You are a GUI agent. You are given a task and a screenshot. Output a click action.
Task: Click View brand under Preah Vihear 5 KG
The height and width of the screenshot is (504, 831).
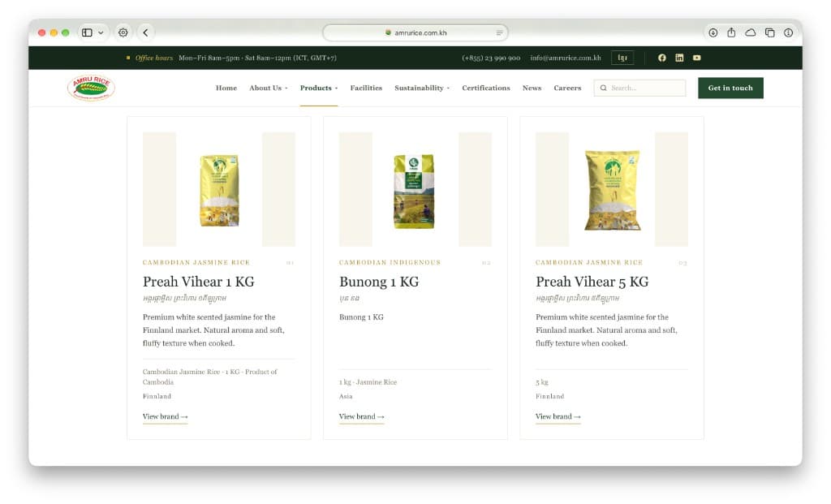(x=558, y=417)
